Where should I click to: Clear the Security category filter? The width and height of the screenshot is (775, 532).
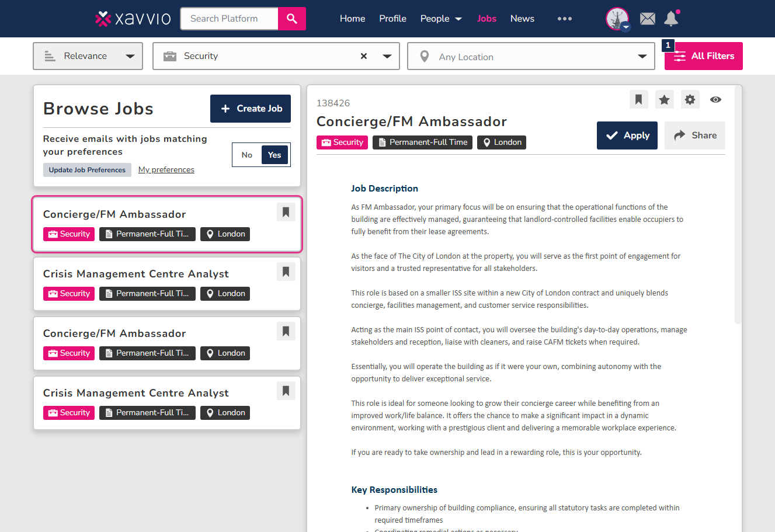coord(364,56)
